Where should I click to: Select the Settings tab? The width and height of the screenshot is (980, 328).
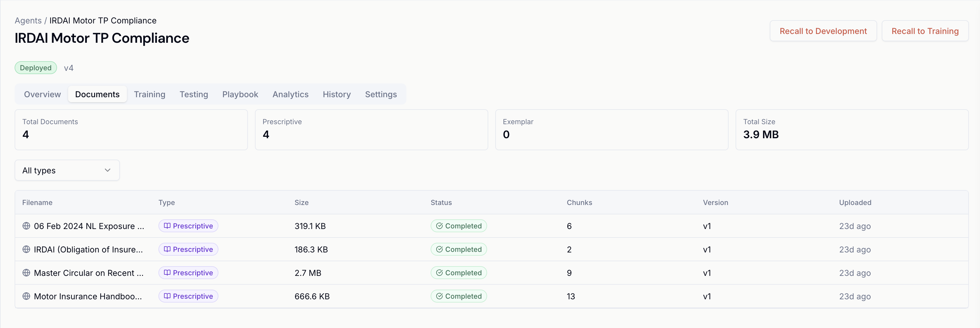pyautogui.click(x=381, y=95)
